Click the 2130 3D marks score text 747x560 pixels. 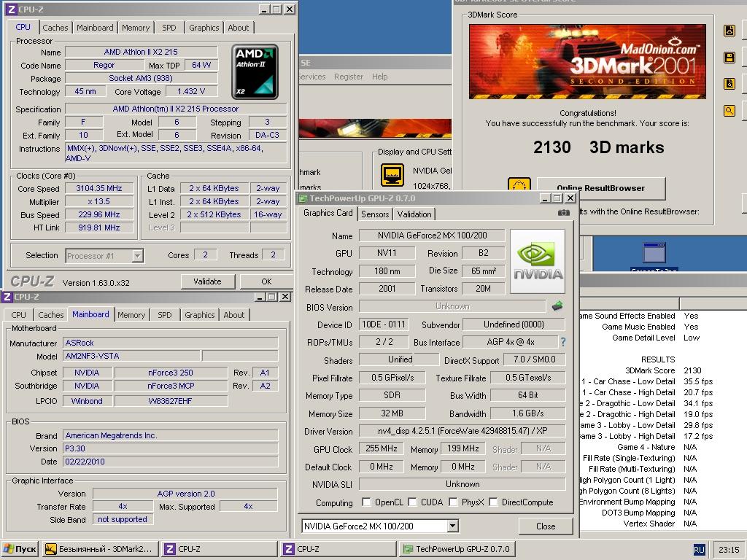pos(598,147)
